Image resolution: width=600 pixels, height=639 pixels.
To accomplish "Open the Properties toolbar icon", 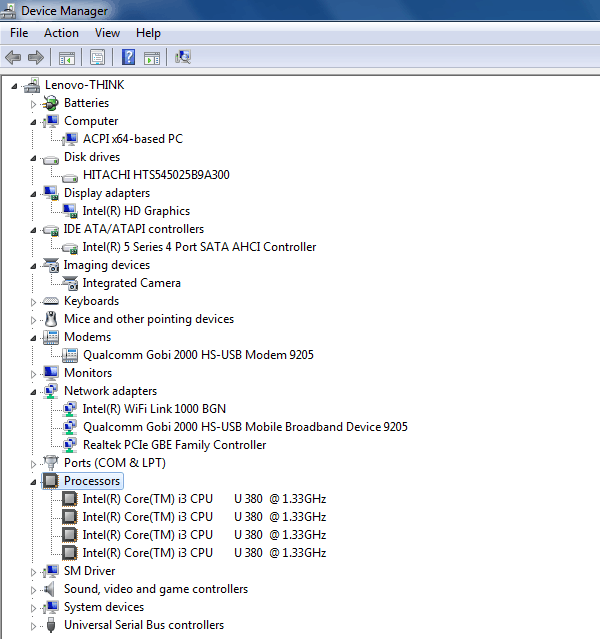I will click(x=97, y=57).
